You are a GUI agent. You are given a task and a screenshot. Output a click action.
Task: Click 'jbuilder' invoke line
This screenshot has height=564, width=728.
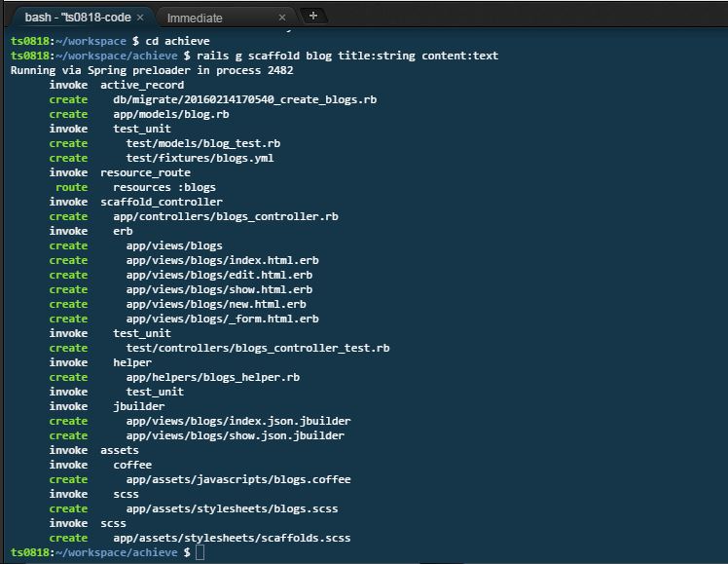139,406
